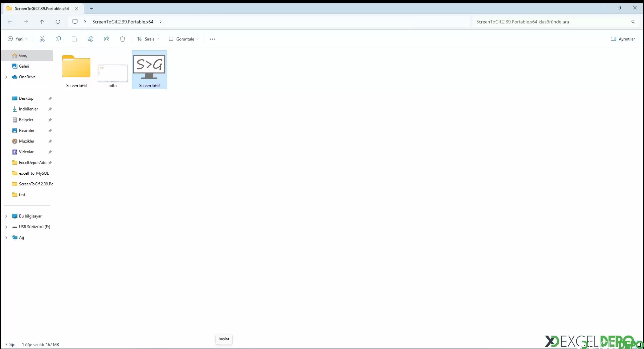This screenshot has height=349, width=644.
Task: Click the Cut scissors icon
Action: (x=42, y=39)
